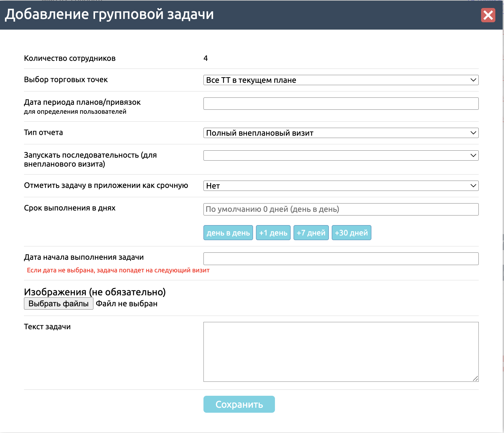Open the 'Все ТТ в текущем плане' dropdown
504x433 pixels.
340,80
